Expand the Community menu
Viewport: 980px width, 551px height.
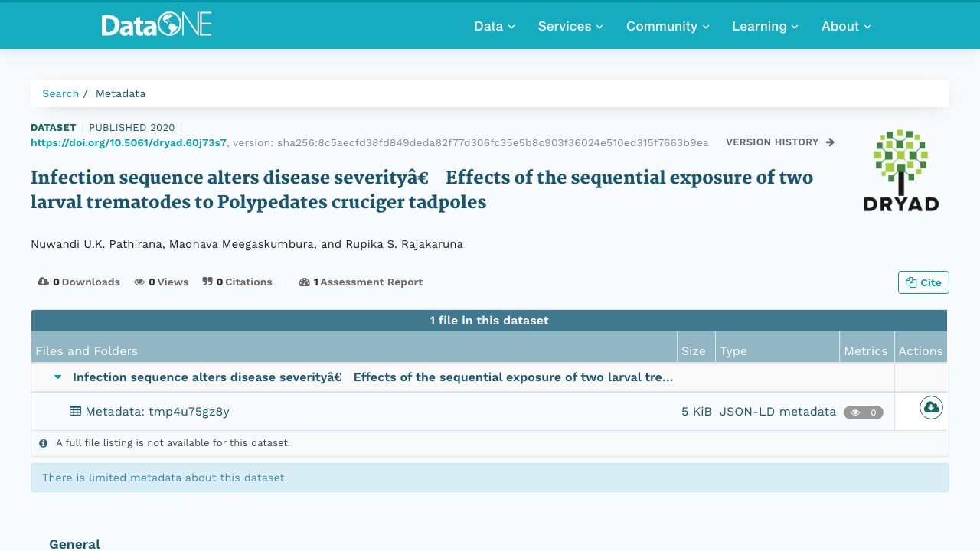[x=668, y=26]
